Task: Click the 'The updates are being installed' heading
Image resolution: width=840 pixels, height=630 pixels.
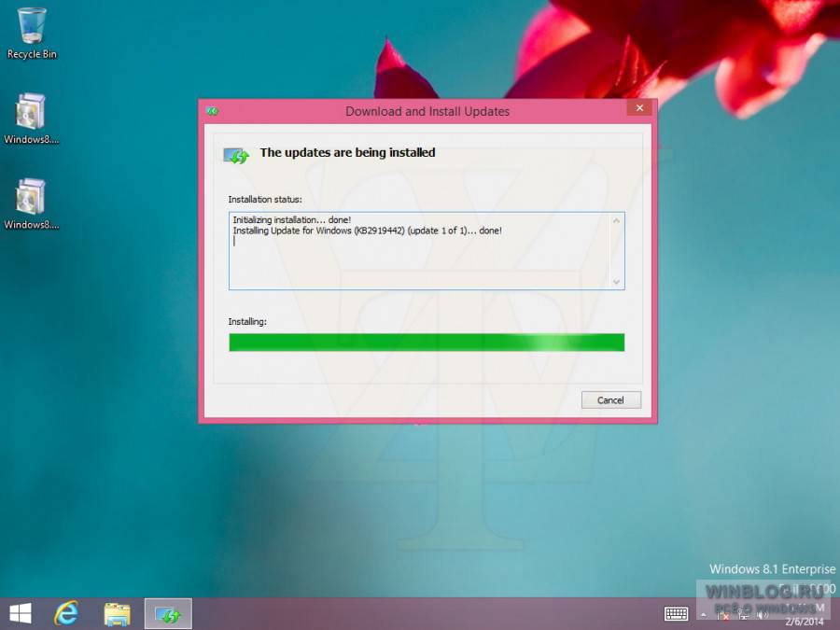Action: point(348,153)
